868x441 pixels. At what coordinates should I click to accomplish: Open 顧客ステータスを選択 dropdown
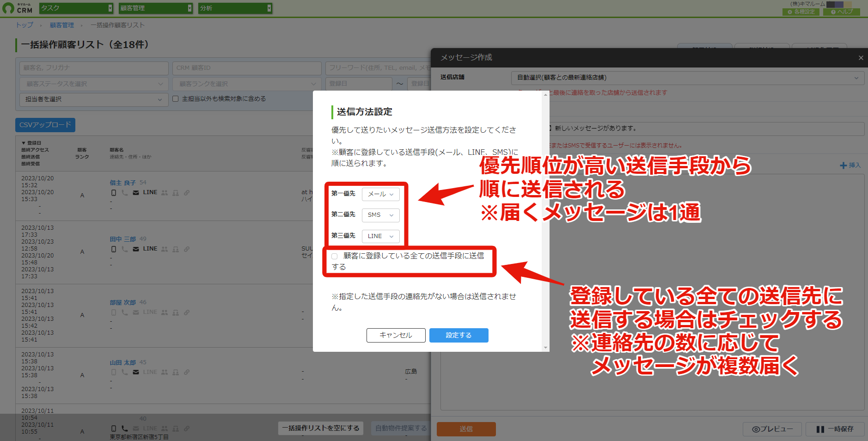tap(94, 84)
